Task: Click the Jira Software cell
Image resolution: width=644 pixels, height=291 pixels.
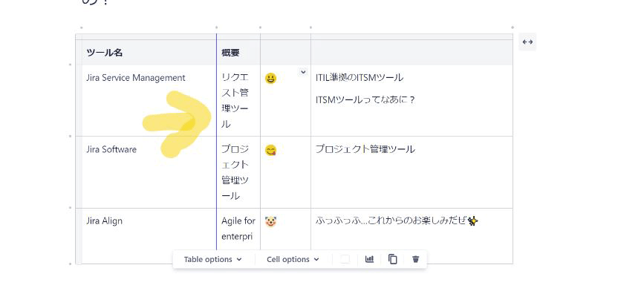Action: pos(149,172)
